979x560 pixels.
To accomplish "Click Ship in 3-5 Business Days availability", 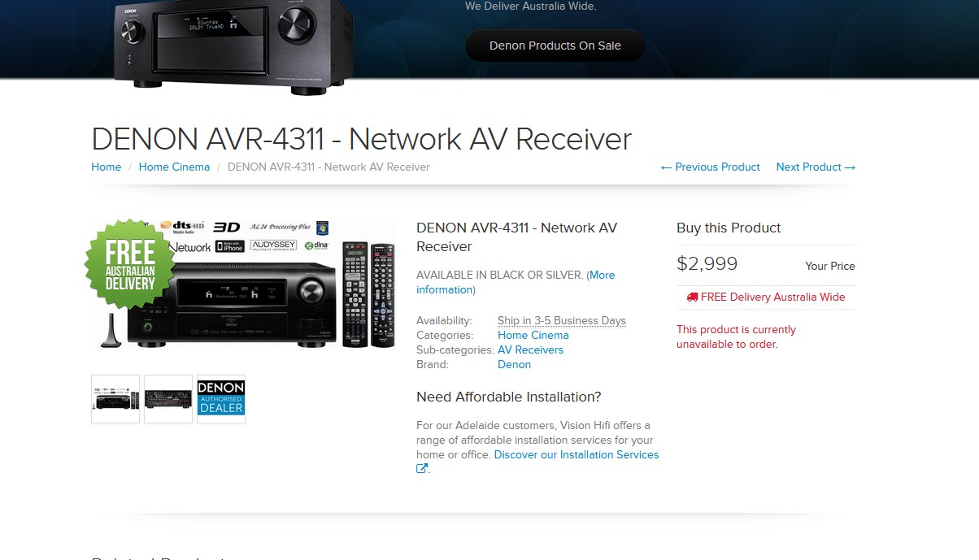I will click(562, 320).
